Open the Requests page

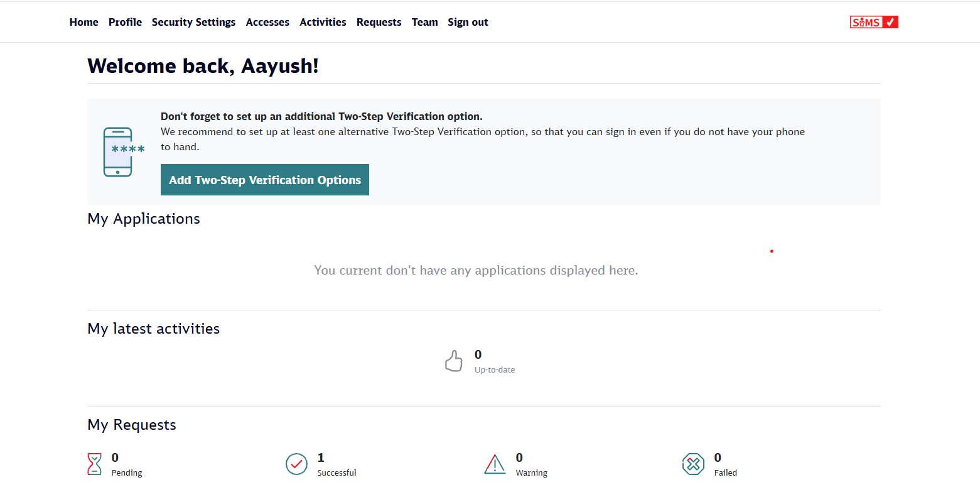[379, 22]
